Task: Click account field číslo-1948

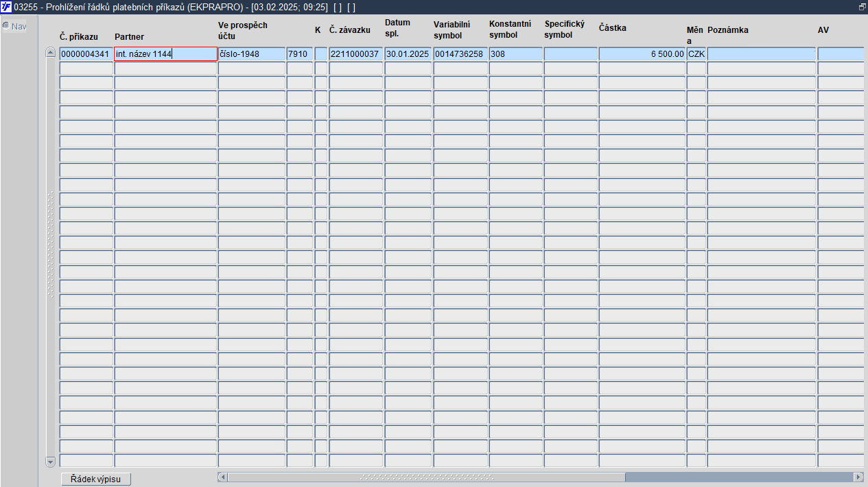Action: (252, 54)
